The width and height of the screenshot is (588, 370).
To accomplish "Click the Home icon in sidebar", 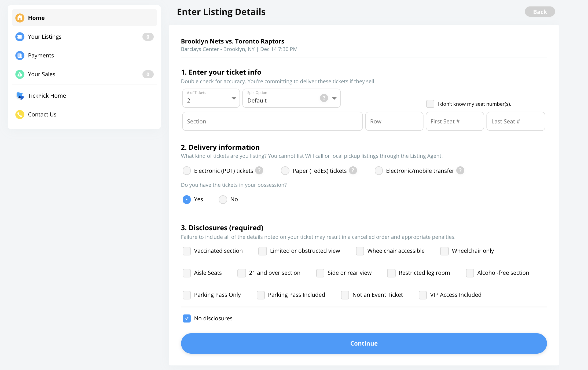I will (20, 18).
